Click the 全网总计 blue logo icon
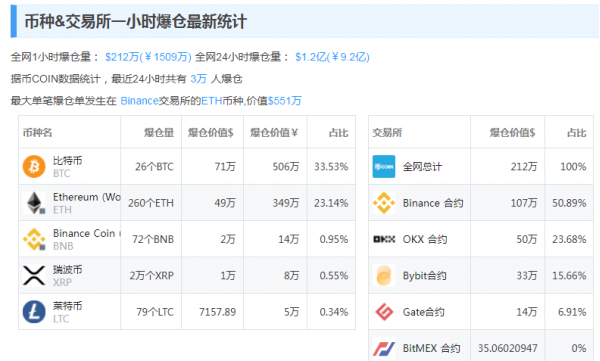This screenshot has height=361, width=600. pos(384,167)
